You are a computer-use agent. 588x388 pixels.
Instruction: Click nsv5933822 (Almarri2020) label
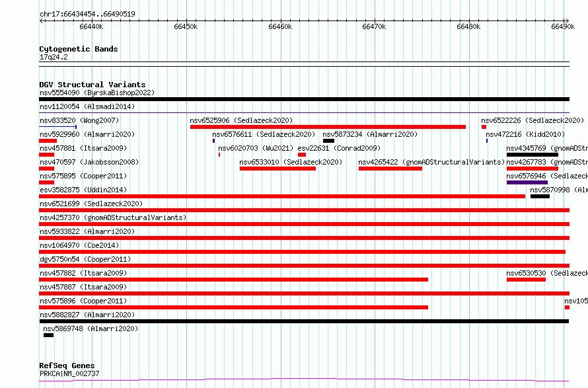click(87, 231)
